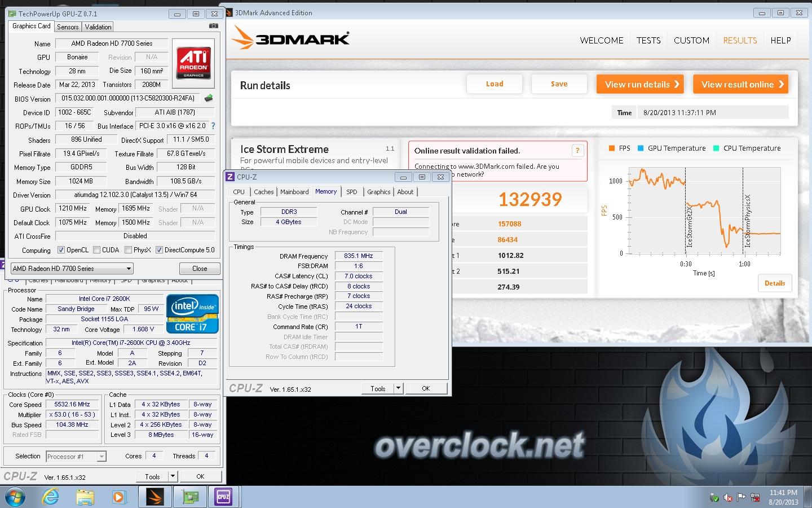Viewport: 812px width, 508px height.
Task: Click the green shield tray icon
Action: coord(714,498)
